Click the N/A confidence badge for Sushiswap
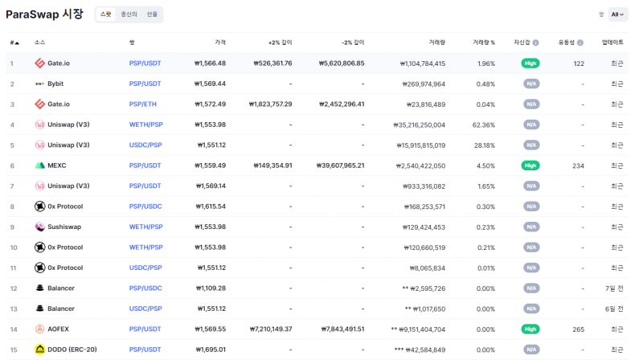 [x=530, y=227]
